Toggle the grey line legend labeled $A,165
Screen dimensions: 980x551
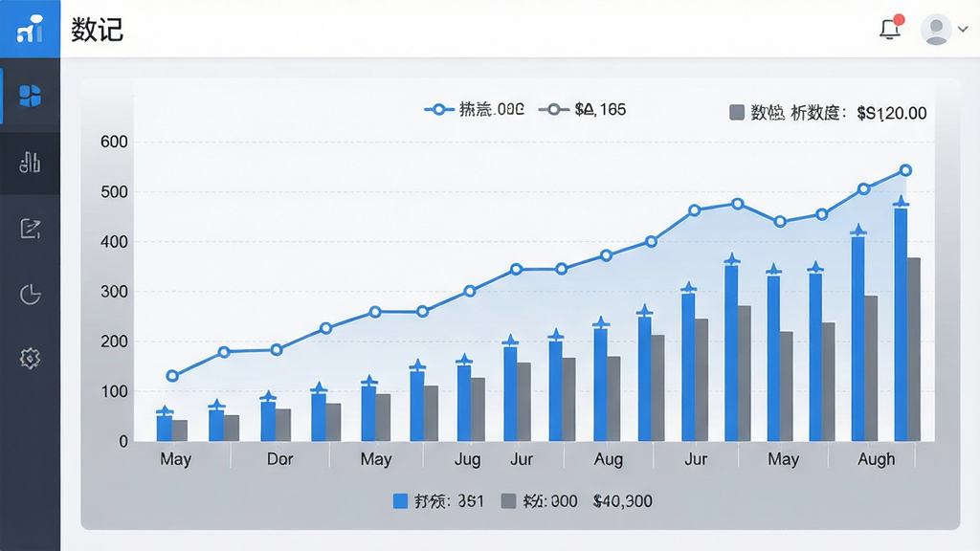pyautogui.click(x=583, y=110)
